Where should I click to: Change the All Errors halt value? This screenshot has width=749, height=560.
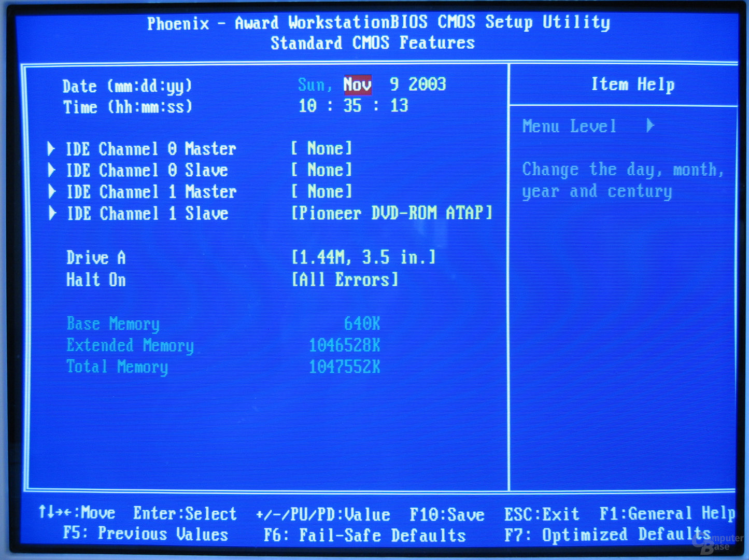click(345, 280)
